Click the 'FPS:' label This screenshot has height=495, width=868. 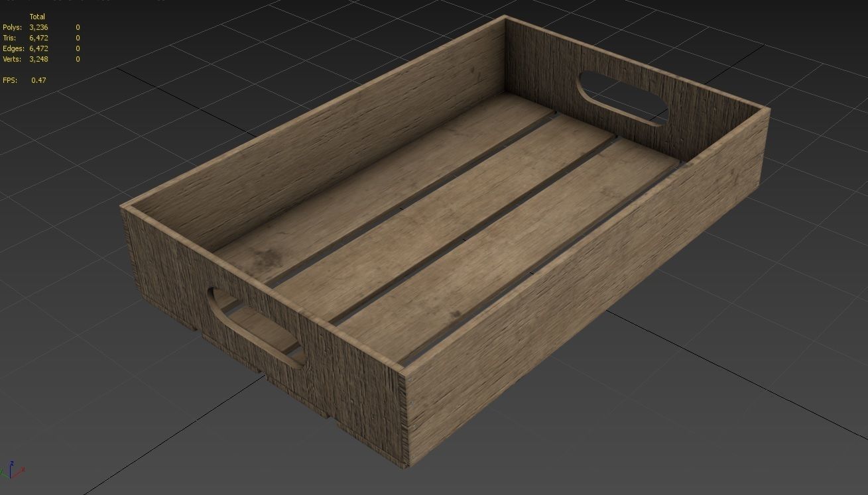click(x=10, y=80)
